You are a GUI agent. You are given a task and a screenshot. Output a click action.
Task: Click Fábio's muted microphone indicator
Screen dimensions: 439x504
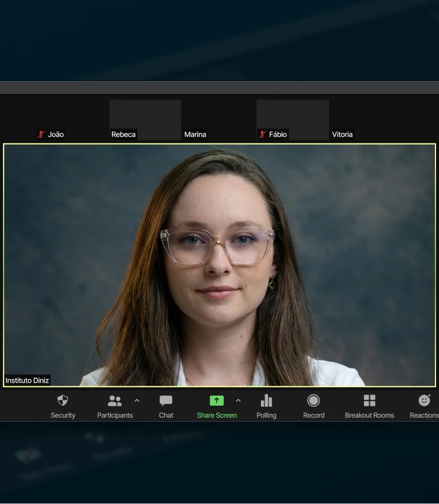(x=262, y=134)
